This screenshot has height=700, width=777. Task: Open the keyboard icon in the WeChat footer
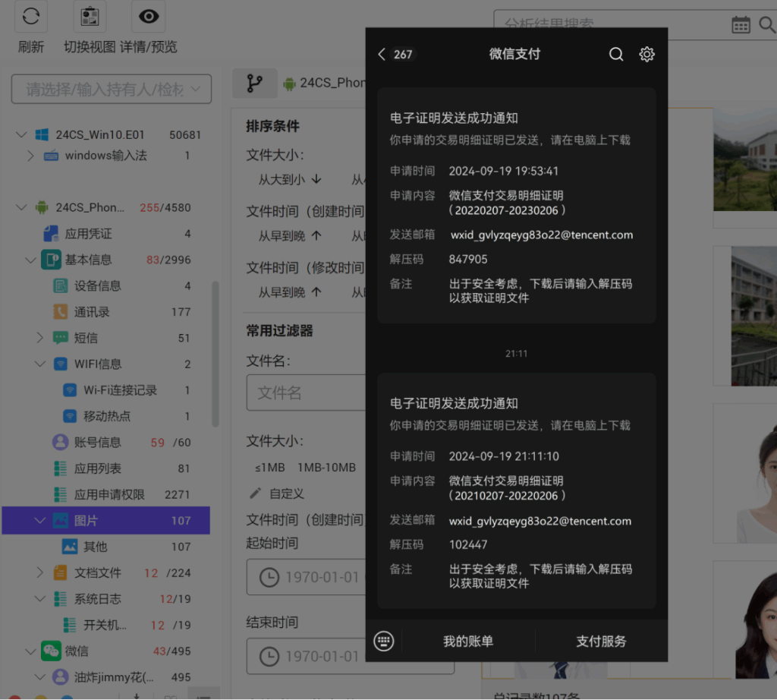click(384, 641)
